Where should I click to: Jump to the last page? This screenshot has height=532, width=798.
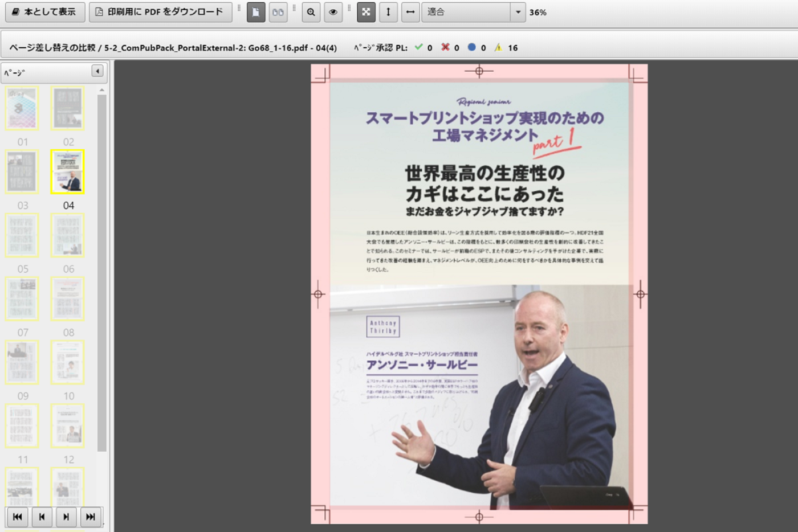pyautogui.click(x=91, y=517)
